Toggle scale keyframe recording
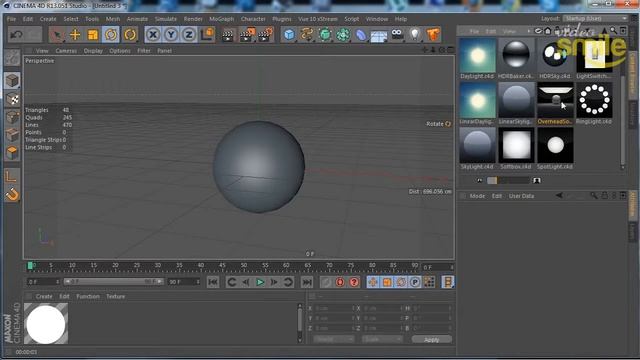Viewport: 640px width, 360px height. tap(387, 282)
